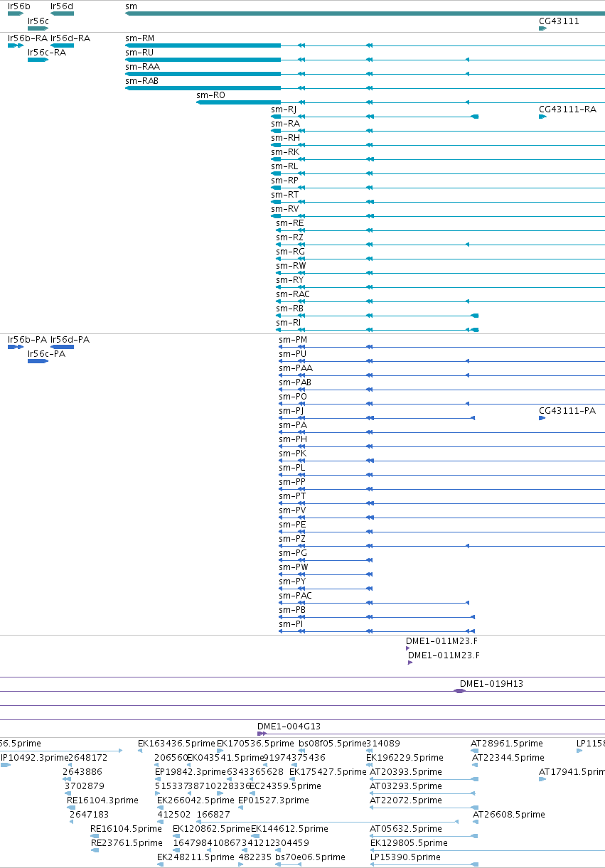Open protein Ir56c-PA
605x868 pixels.
(46, 353)
